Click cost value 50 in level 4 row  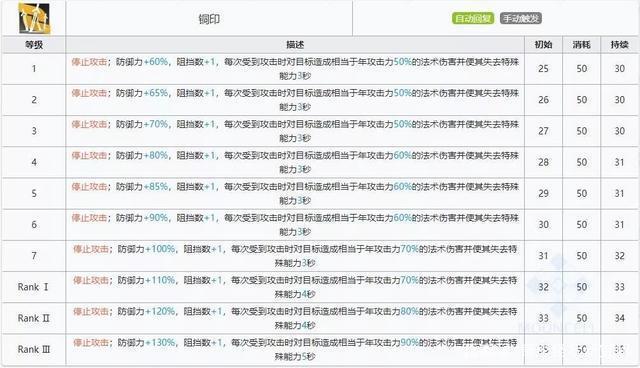(582, 162)
